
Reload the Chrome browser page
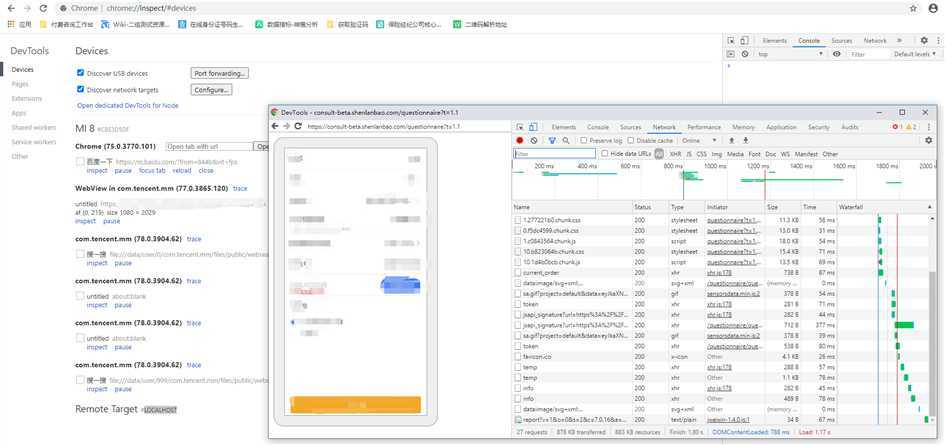point(43,8)
